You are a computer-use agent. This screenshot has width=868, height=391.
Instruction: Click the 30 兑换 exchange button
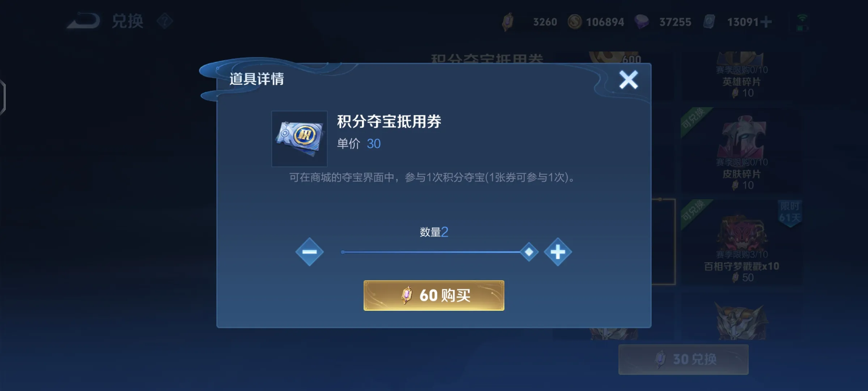tap(683, 359)
